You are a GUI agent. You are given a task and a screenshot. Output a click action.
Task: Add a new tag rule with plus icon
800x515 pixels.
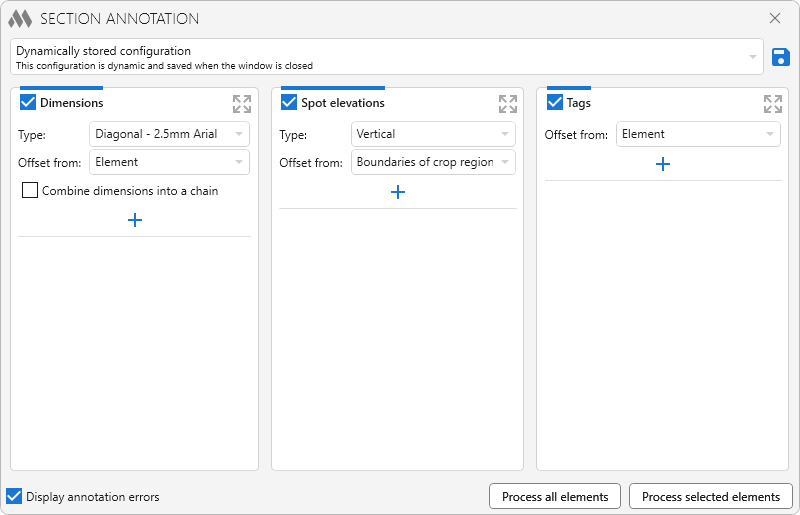(x=662, y=164)
